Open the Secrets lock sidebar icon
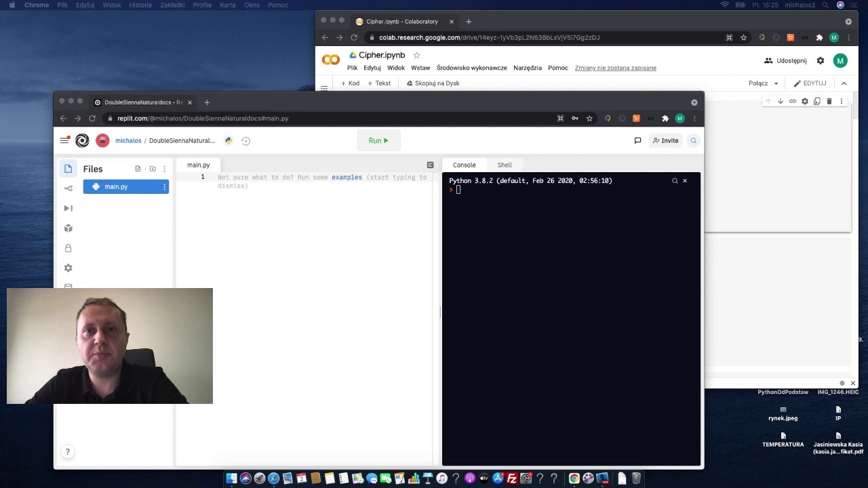The width and height of the screenshot is (868, 488). 68,248
